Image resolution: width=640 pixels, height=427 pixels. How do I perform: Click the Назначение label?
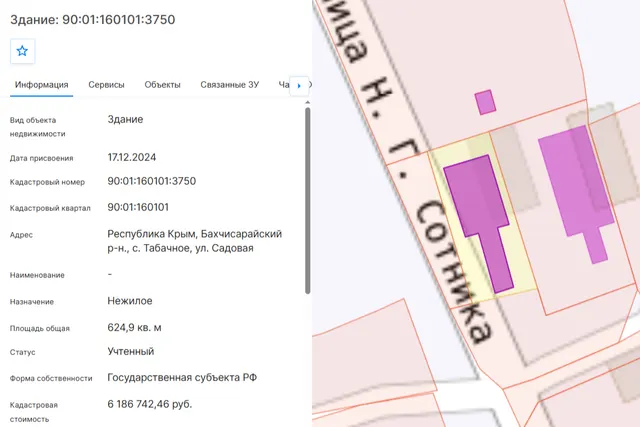coord(32,302)
